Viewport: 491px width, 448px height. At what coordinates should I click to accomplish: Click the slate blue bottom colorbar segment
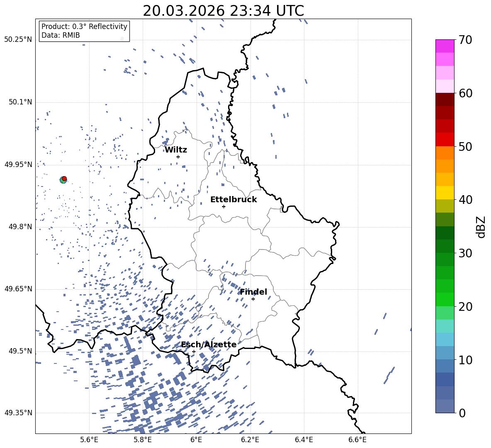click(x=445, y=406)
